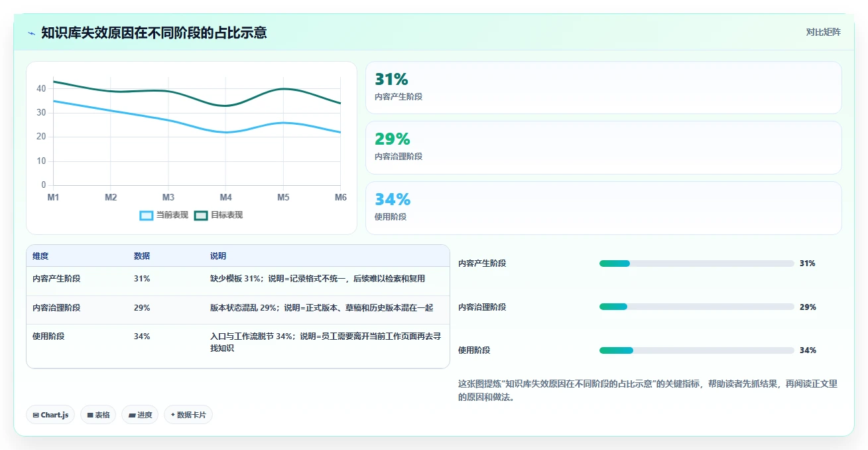Click the M5 x-axis label
This screenshot has height=450, width=868.
283,197
